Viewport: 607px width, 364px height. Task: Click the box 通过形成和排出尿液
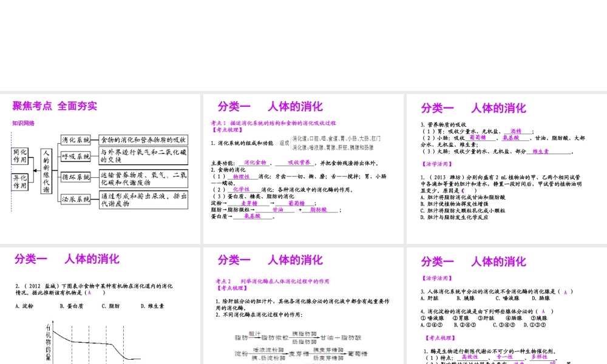click(x=143, y=200)
